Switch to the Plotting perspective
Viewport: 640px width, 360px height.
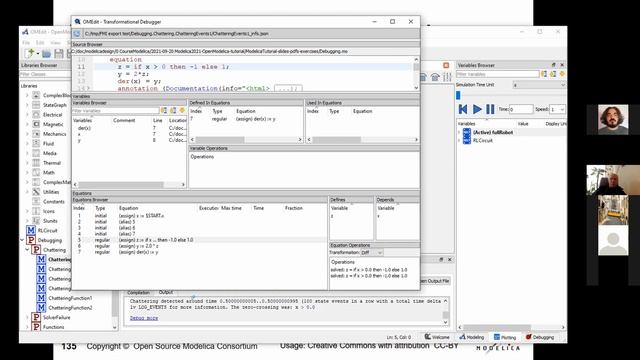(x=505, y=337)
